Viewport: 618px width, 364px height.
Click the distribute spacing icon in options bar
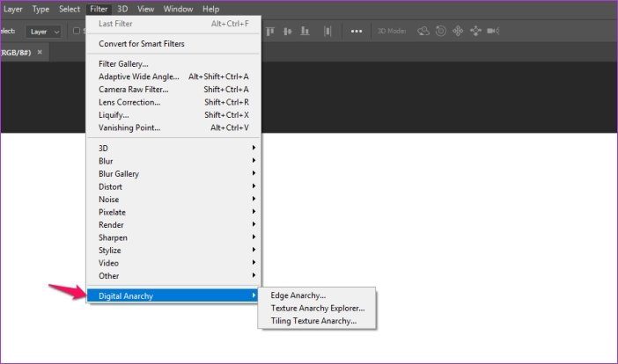tap(327, 31)
